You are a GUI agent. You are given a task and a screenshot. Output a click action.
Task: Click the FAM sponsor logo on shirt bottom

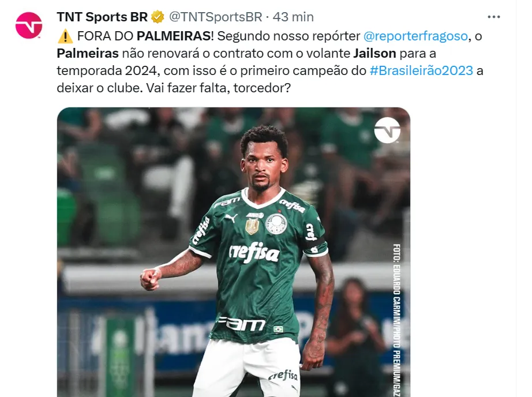(x=241, y=324)
